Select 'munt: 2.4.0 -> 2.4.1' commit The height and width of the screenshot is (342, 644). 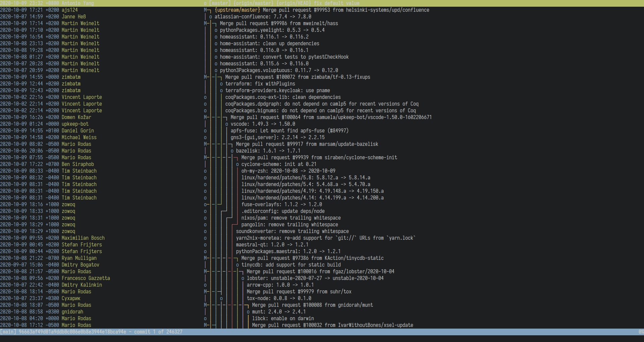click(322, 312)
